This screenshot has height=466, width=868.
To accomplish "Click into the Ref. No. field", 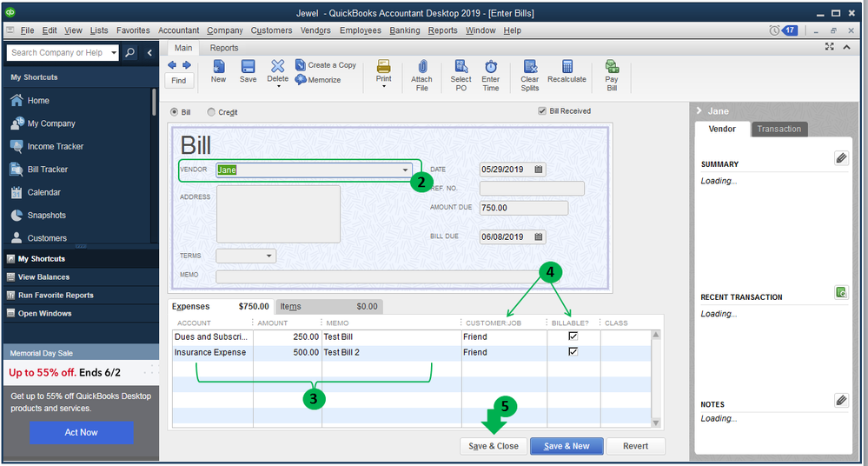I will tap(532, 189).
